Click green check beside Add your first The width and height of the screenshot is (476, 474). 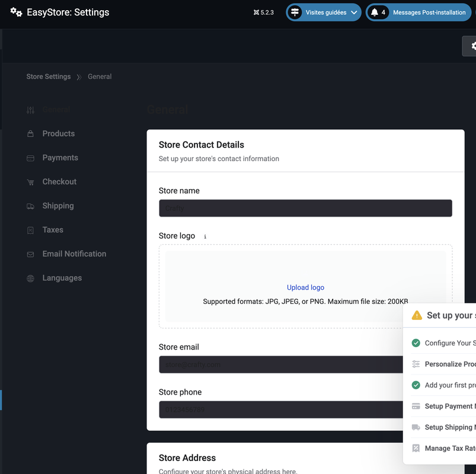click(x=416, y=385)
